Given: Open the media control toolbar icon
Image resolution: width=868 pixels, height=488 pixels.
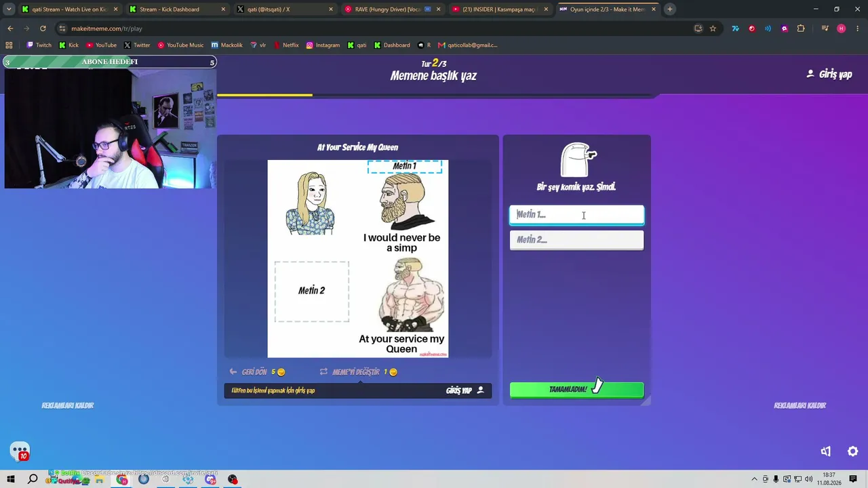Looking at the screenshot, I should (825, 28).
